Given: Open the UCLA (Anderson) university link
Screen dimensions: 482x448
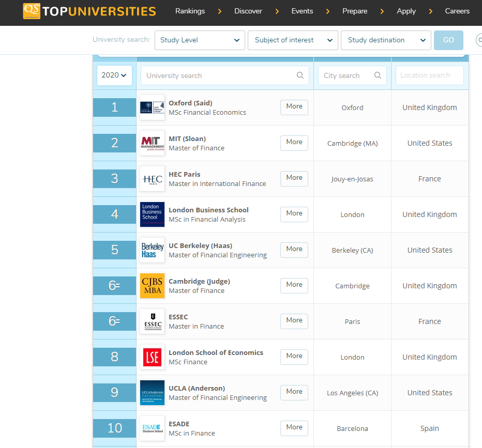Looking at the screenshot, I should [x=197, y=388].
